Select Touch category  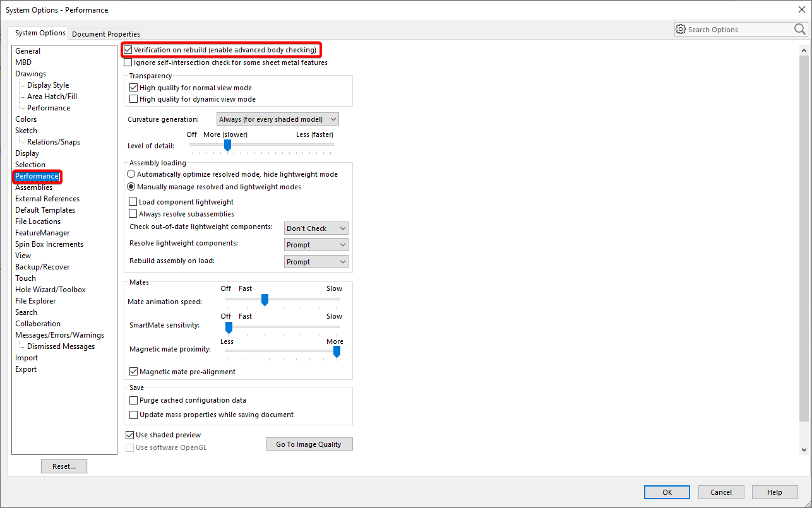[x=26, y=278]
